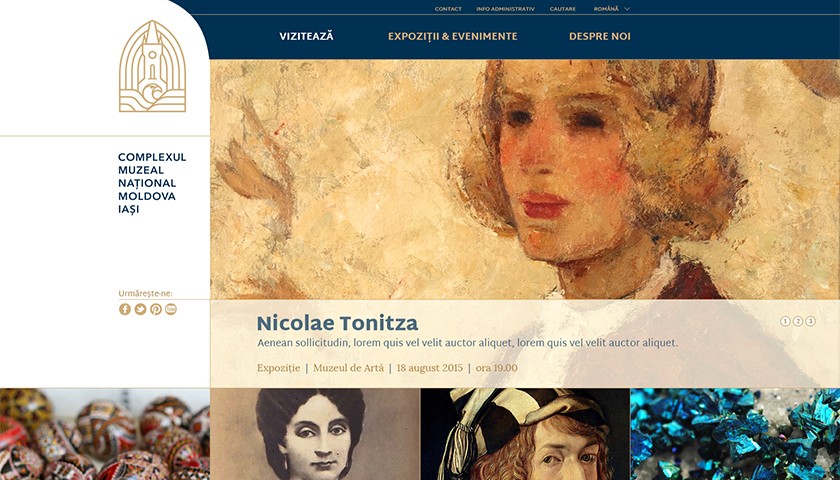
Task: Open the painted Easter eggs thumbnail
Action: pyautogui.click(x=105, y=434)
